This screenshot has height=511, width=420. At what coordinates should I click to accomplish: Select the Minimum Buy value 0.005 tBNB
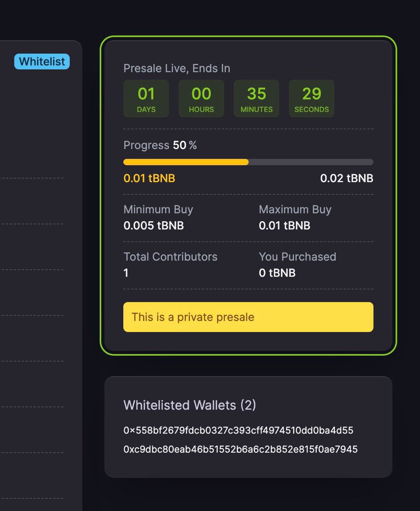tap(154, 226)
